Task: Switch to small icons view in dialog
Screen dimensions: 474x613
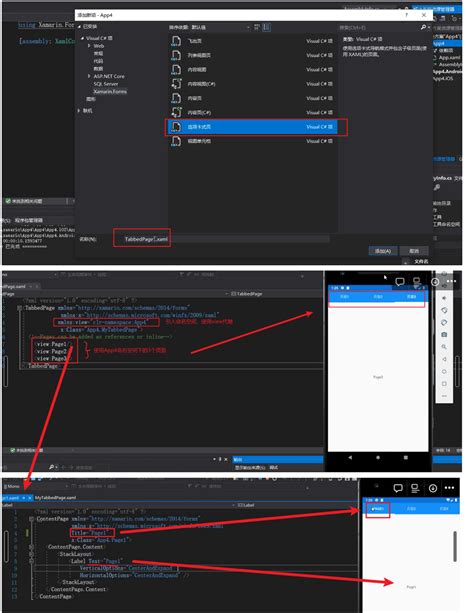Action: point(257,27)
